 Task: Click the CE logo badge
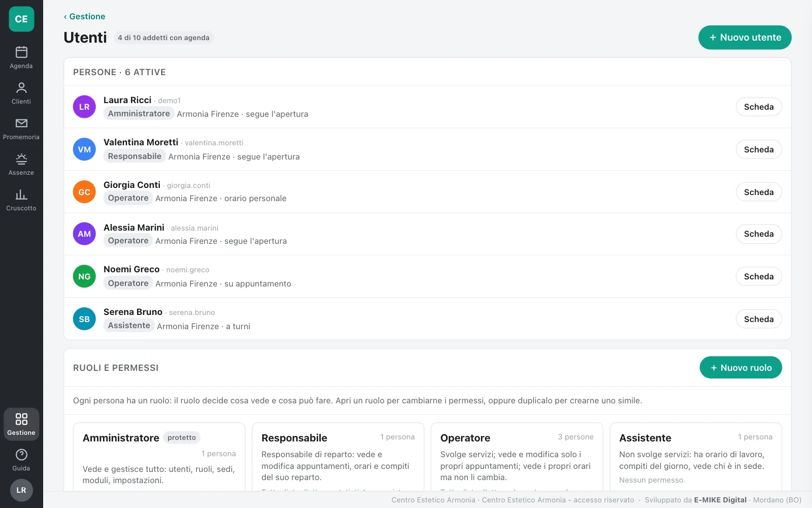coord(21,19)
